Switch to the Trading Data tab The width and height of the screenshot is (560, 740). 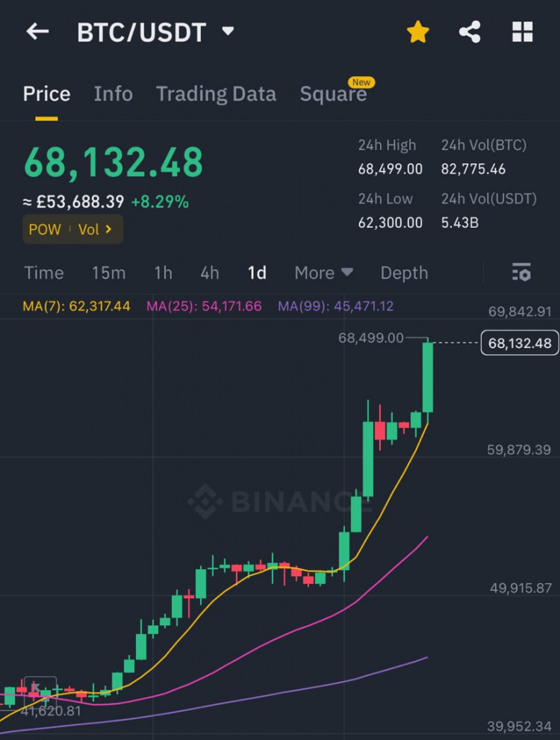216,93
